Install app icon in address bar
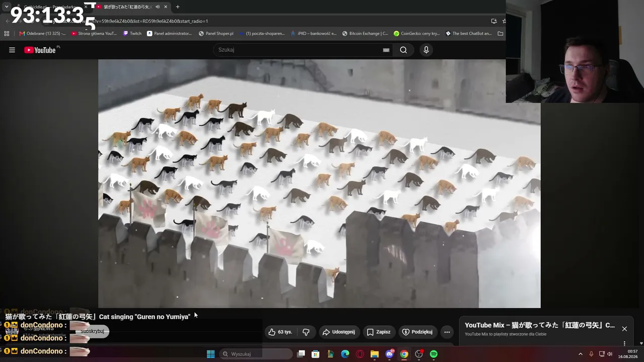The image size is (644, 362). tap(494, 21)
